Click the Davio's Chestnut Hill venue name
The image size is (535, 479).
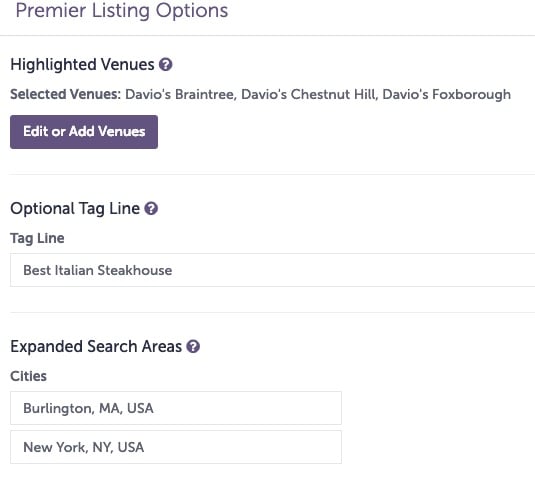pyautogui.click(x=309, y=94)
